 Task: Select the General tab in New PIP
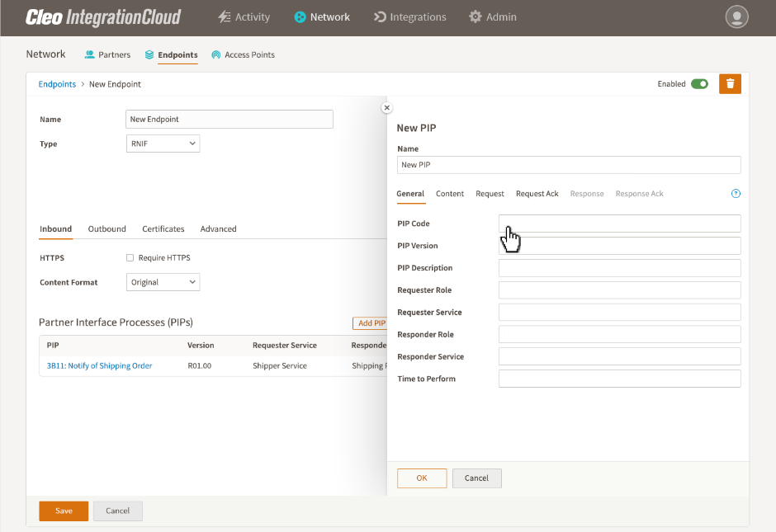pyautogui.click(x=410, y=193)
